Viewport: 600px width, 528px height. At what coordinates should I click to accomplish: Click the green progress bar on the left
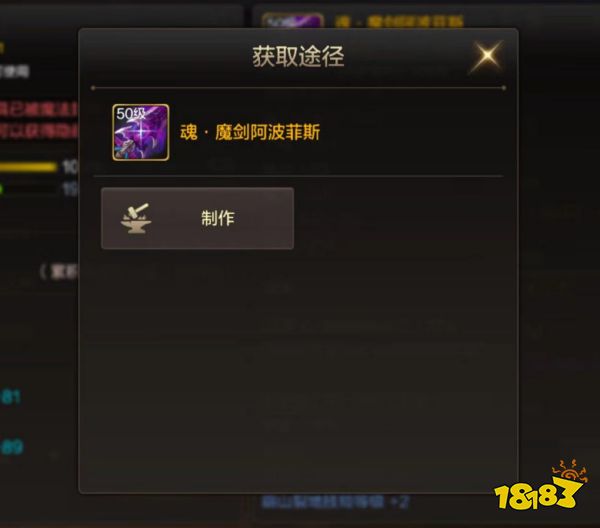[2, 189]
